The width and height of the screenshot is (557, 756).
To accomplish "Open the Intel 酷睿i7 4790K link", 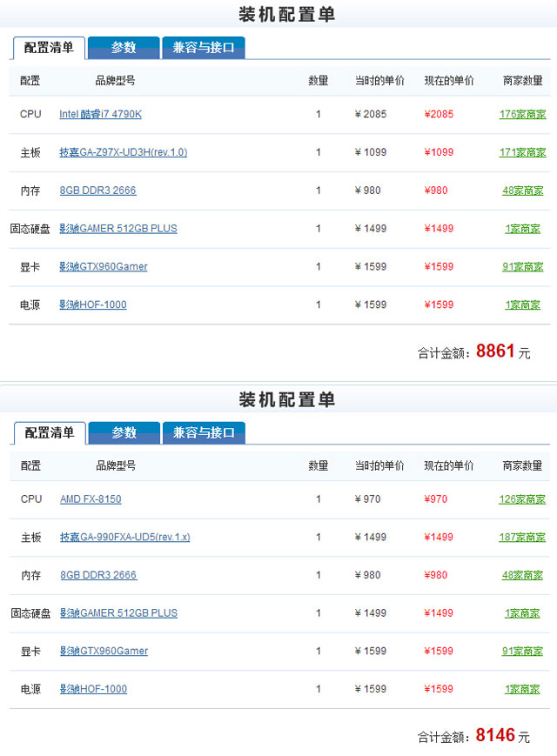I will 100,114.
